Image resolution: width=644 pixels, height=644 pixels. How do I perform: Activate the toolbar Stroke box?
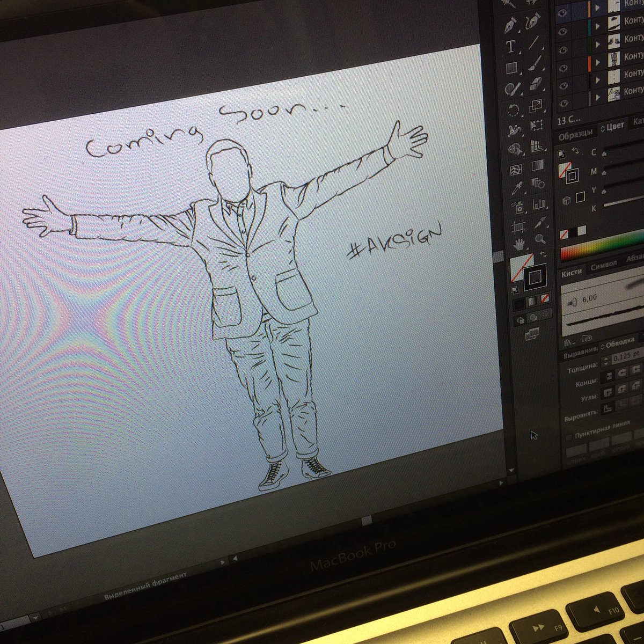535,277
